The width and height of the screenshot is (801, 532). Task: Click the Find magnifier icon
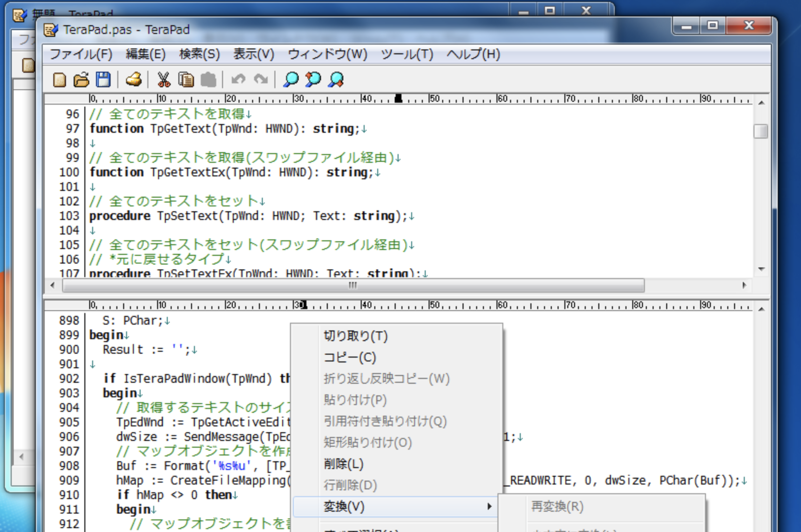(x=291, y=79)
